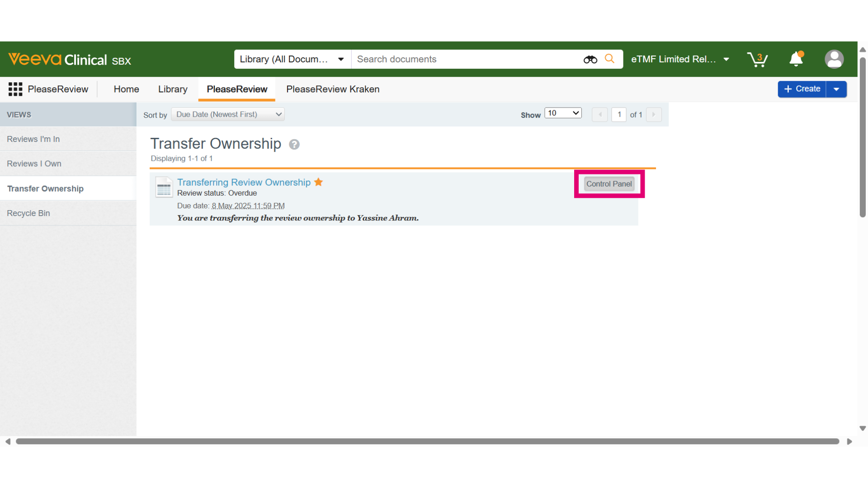Open the eTMF Limited Release vault dropdown
Viewport: 868px width, 488px height.
point(680,59)
